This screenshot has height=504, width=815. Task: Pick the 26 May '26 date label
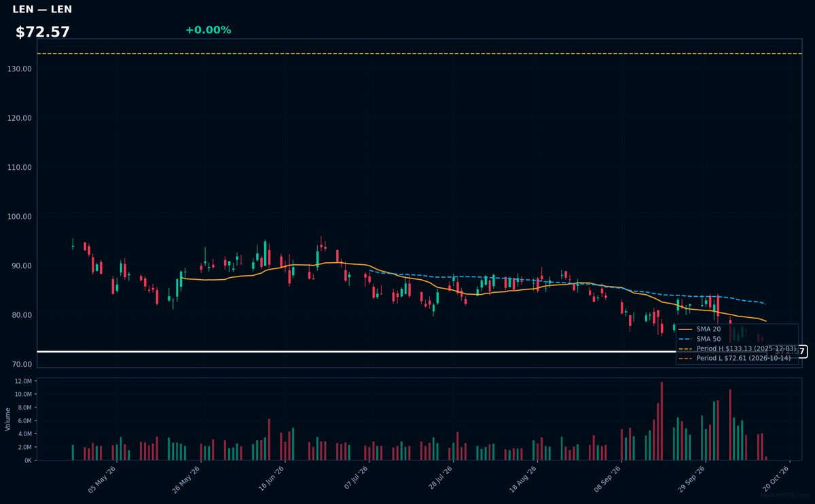point(187,479)
